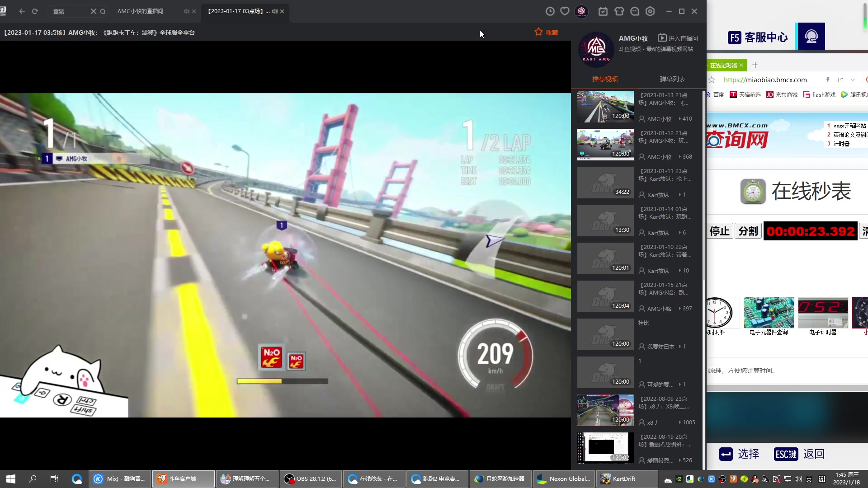Click the F5 客服中心 label
The image size is (868, 488).
point(758,37)
